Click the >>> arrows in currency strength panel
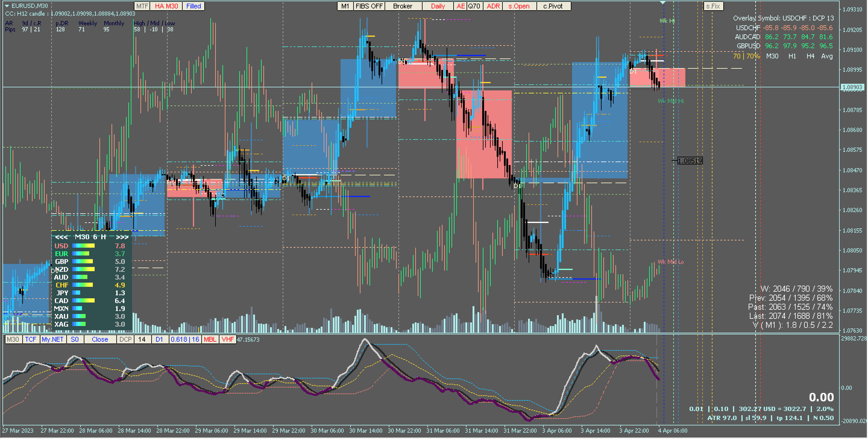Screen dimensions: 868x439 [122, 237]
